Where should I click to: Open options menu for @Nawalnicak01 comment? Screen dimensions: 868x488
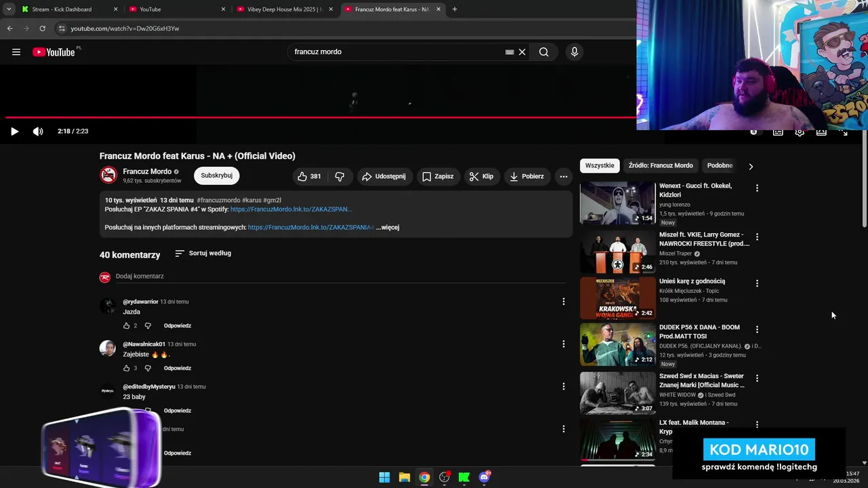pos(564,344)
